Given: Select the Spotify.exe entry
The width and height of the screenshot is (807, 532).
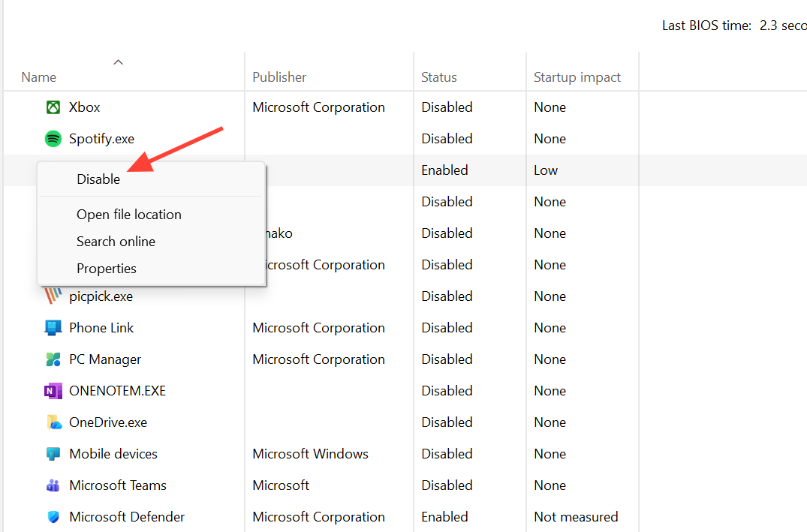Looking at the screenshot, I should click(102, 139).
